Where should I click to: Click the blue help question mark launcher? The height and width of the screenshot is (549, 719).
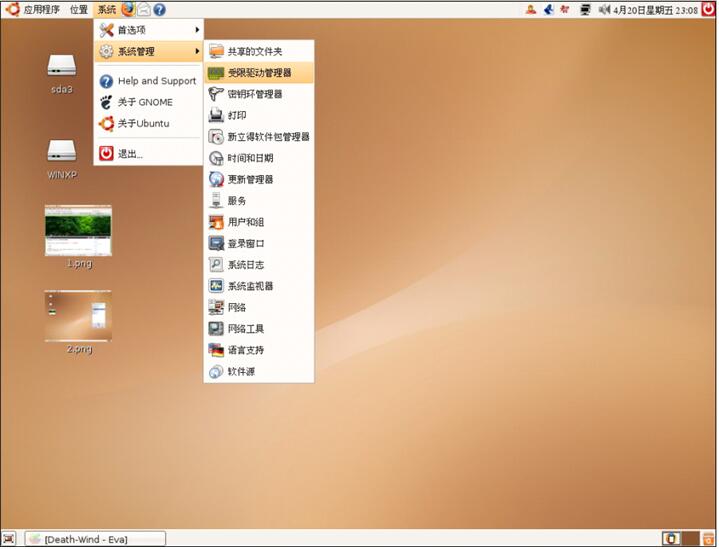(x=159, y=9)
